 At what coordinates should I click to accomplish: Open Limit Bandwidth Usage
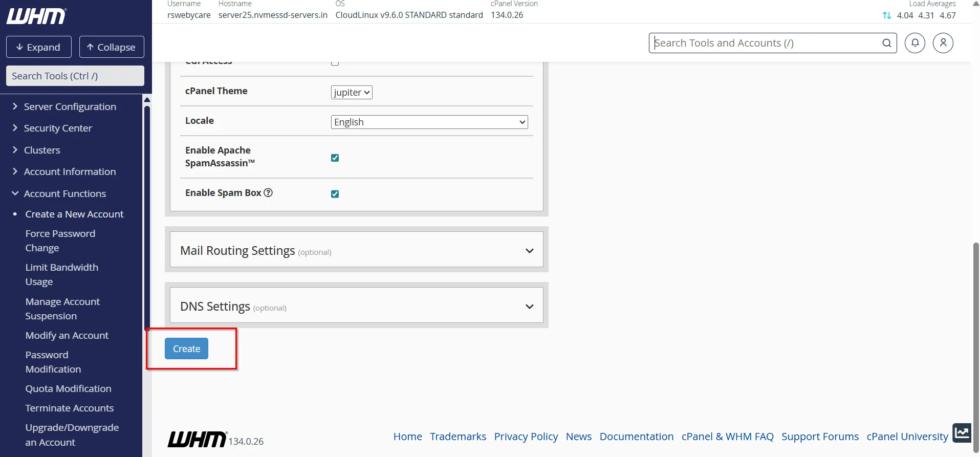click(x=62, y=274)
